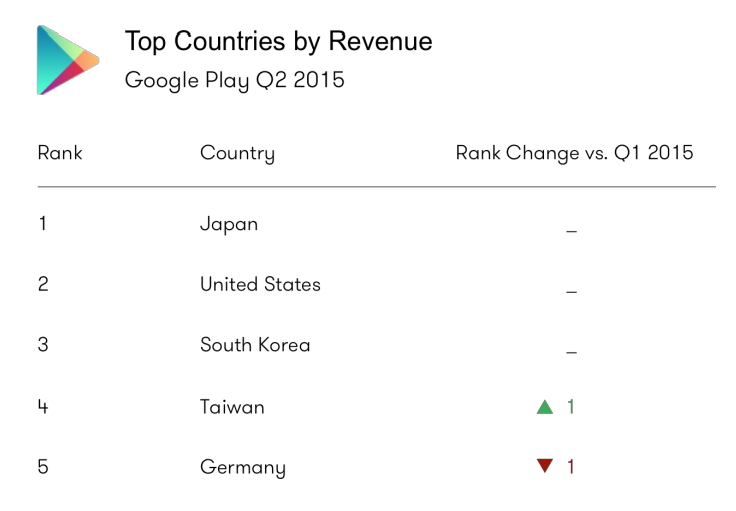Select the Taiwan country entry
Image resolution: width=736 pixels, height=511 pixels.
232,407
